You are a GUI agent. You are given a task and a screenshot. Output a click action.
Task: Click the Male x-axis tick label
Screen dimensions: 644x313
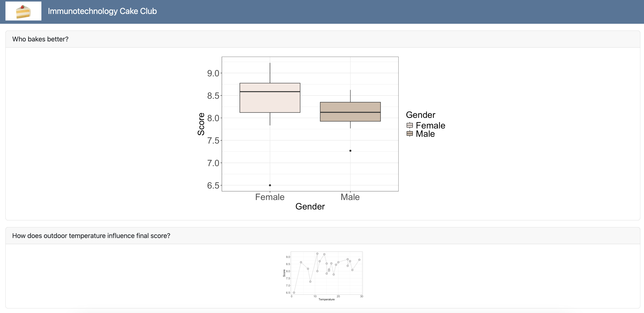(350, 197)
